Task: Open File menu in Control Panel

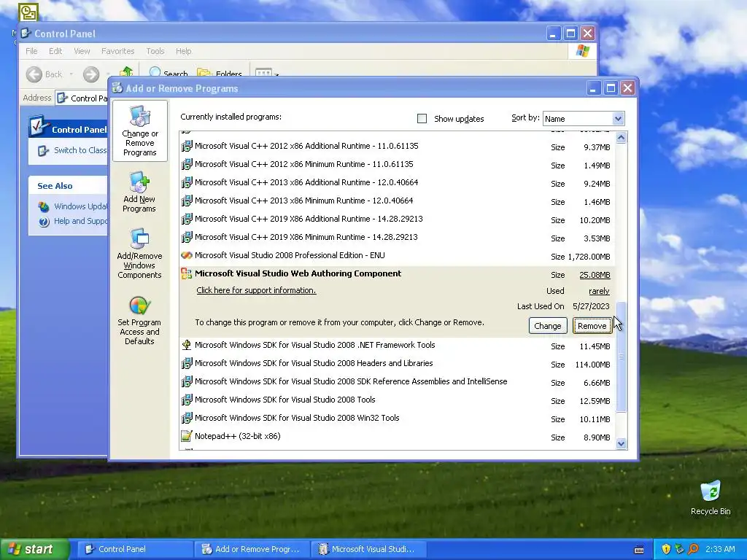Action: coord(31,51)
